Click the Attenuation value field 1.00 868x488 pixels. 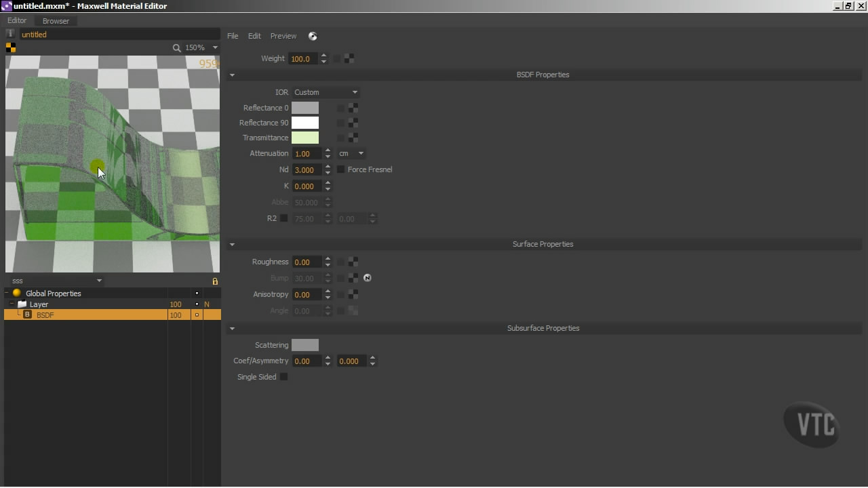[x=308, y=153]
